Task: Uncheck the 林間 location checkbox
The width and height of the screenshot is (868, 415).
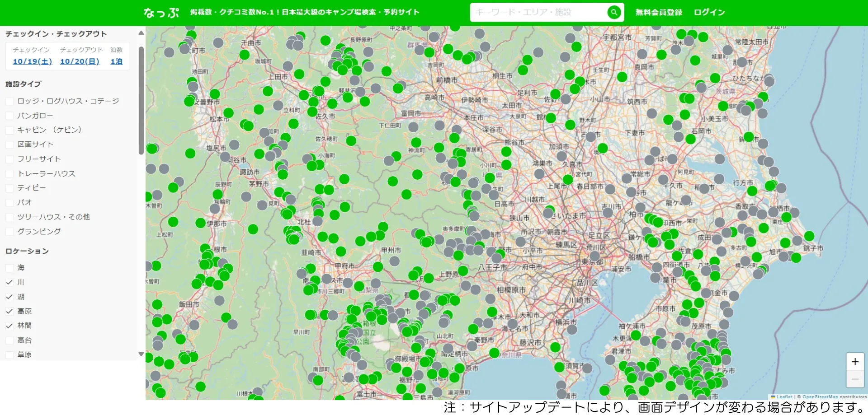Action: tap(9, 326)
